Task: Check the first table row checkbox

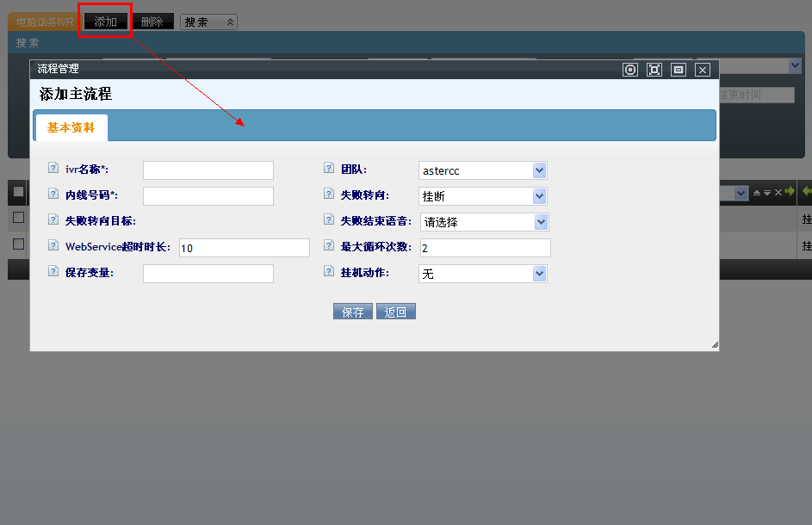Action: (x=18, y=218)
